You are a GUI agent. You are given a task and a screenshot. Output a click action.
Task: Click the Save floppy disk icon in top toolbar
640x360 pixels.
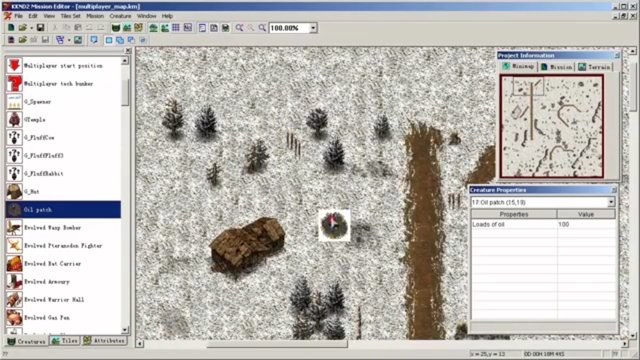tap(40, 28)
